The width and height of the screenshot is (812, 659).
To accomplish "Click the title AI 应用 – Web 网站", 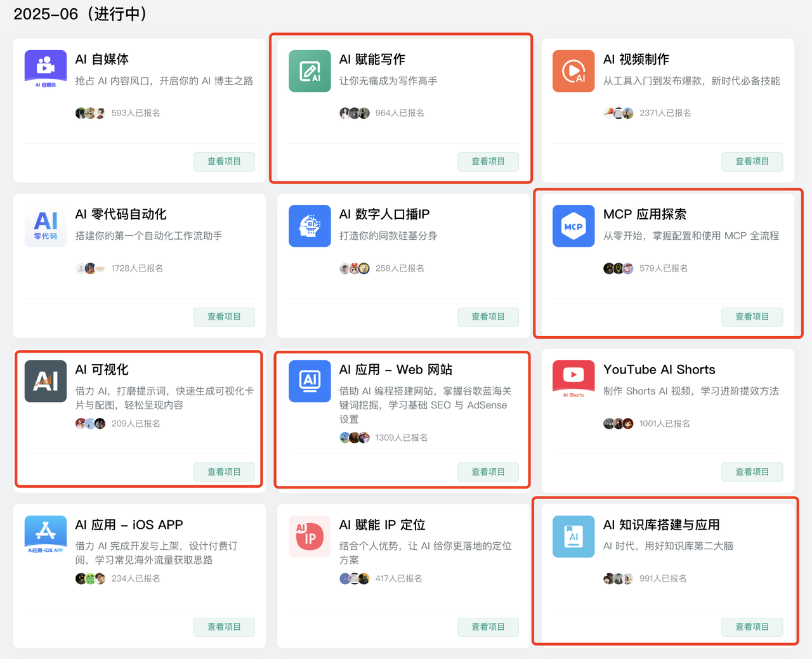I will (x=396, y=370).
